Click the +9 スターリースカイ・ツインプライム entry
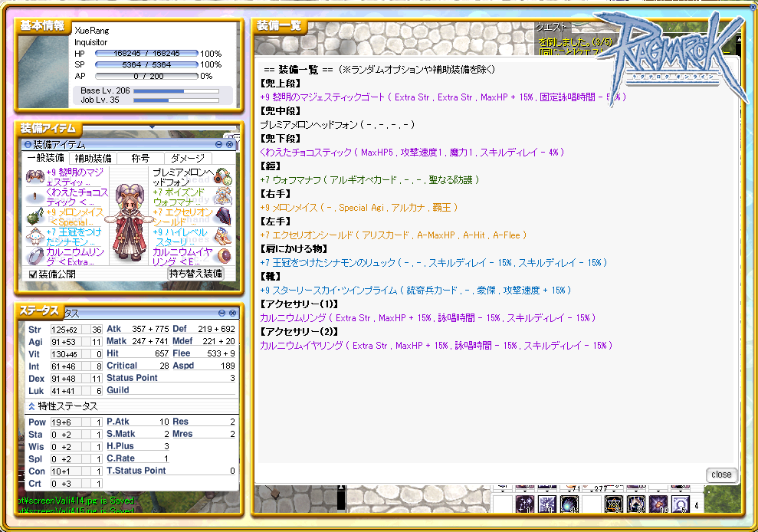This screenshot has width=758, height=532. point(415,291)
